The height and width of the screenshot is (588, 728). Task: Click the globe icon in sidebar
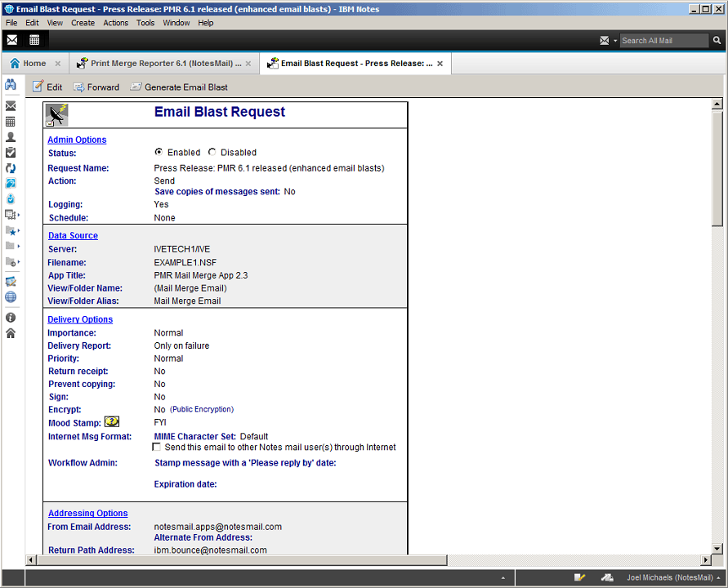click(11, 297)
